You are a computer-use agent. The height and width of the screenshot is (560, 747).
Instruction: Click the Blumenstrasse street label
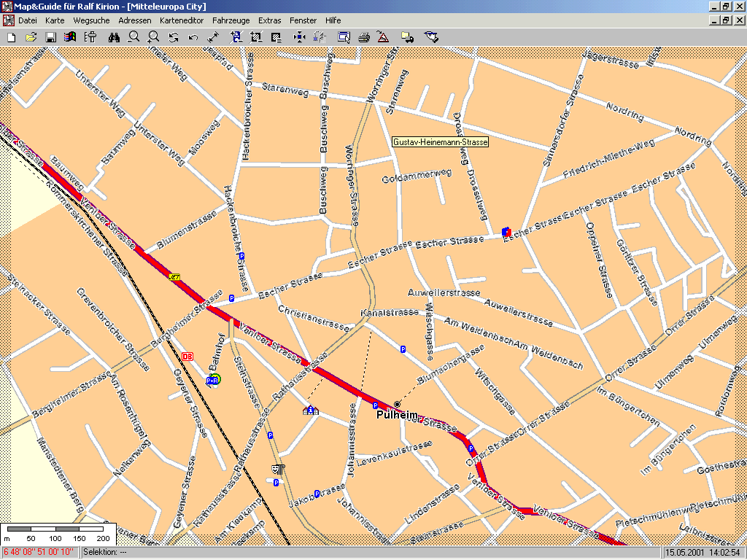tap(187, 229)
